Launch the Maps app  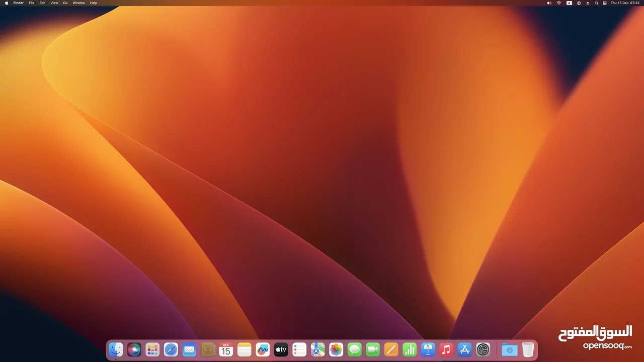tap(317, 349)
